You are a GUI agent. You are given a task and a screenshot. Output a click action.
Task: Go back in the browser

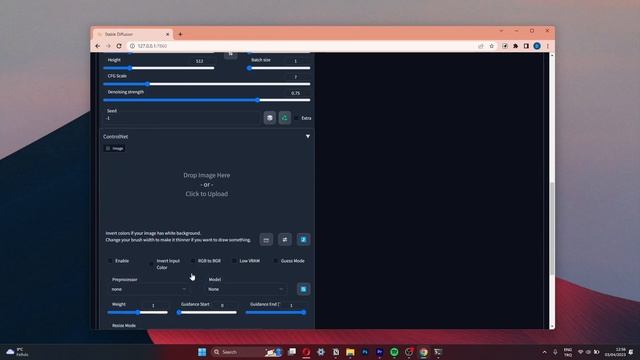[98, 46]
